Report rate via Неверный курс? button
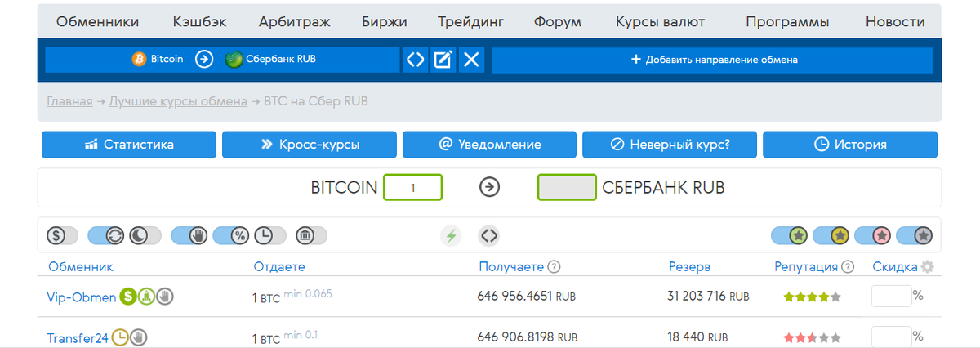980x348 pixels. coord(670,145)
